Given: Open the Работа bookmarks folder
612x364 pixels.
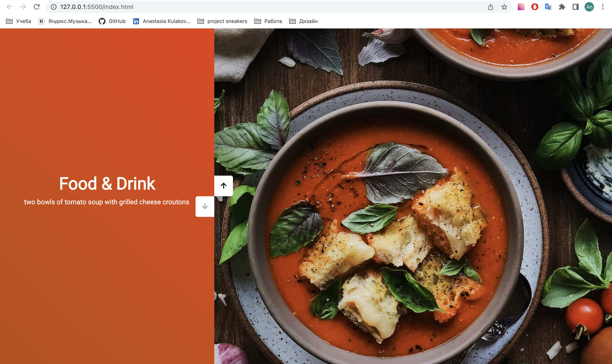Looking at the screenshot, I should point(268,21).
